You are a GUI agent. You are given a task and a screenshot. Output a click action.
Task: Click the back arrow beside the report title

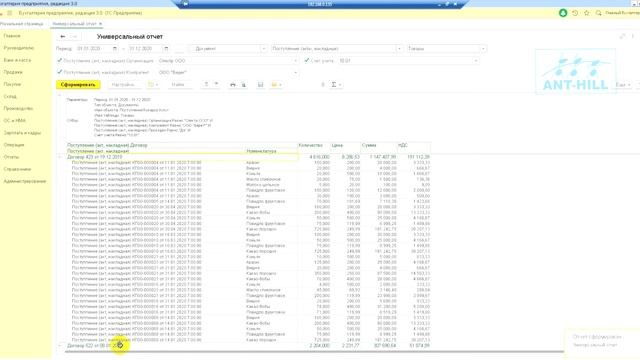[x=62, y=37]
